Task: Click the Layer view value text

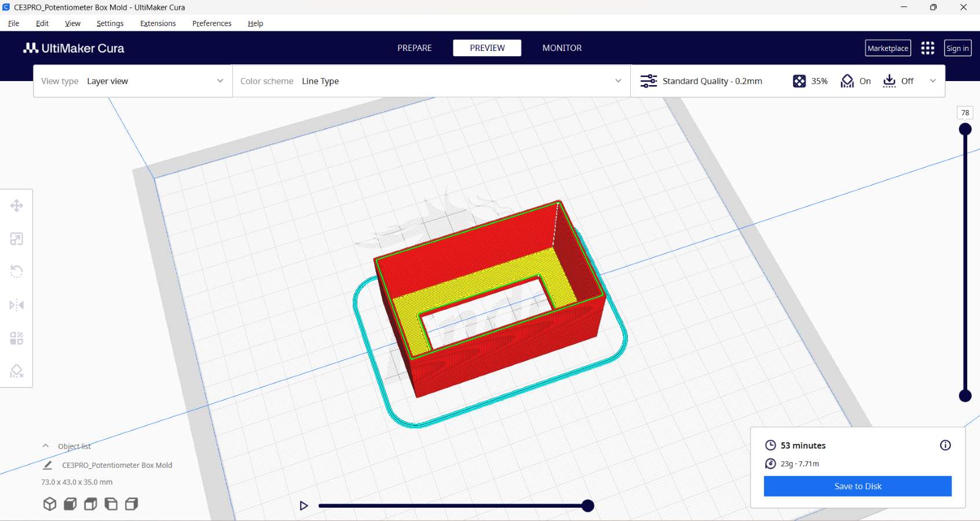Action: 108,81
